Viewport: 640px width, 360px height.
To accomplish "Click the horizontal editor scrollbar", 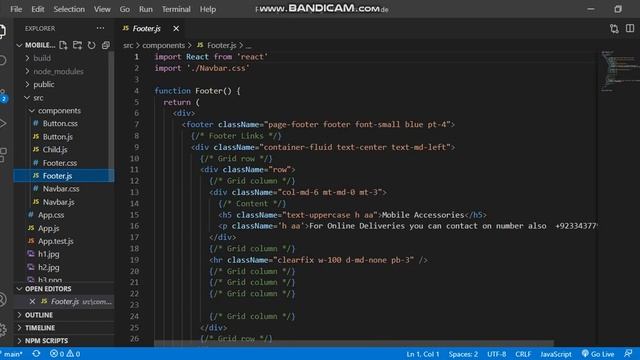I will point(353,343).
